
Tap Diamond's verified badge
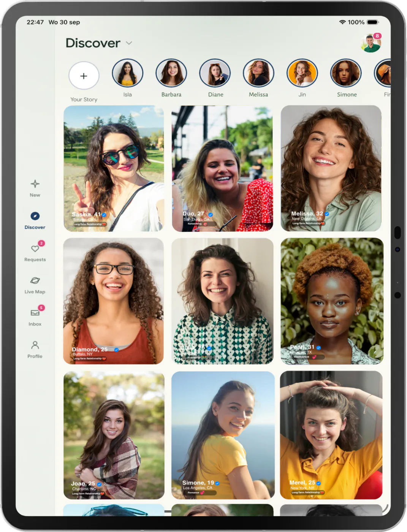click(x=117, y=350)
